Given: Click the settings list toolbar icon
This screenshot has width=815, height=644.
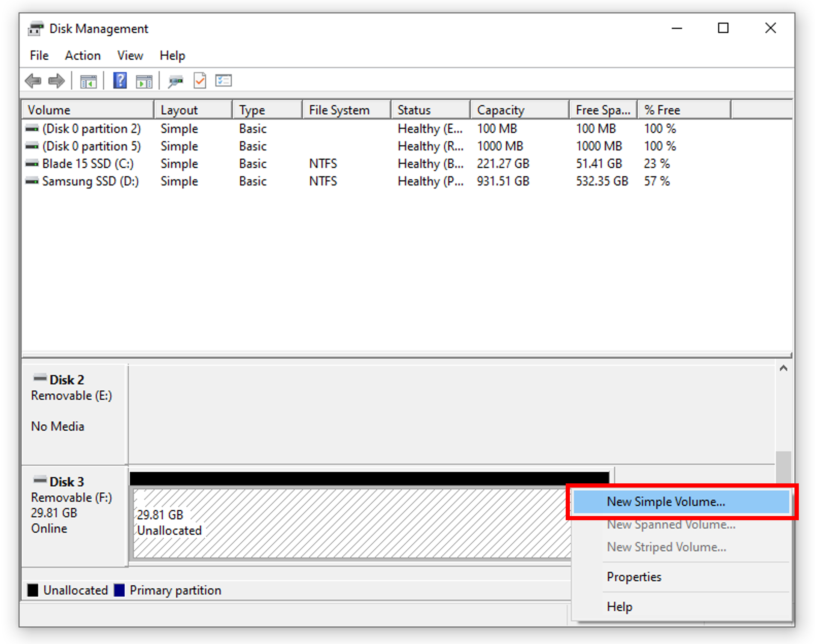Looking at the screenshot, I should tap(224, 81).
